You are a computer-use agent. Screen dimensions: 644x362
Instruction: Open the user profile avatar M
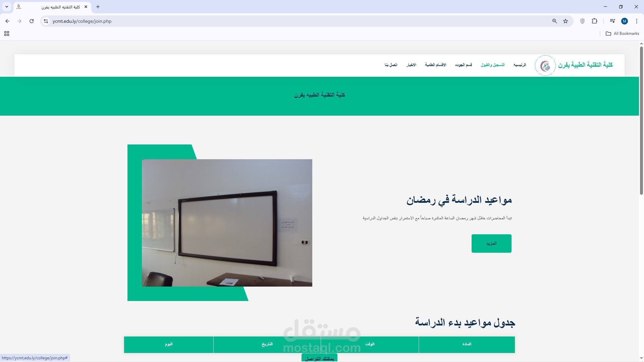pos(624,21)
